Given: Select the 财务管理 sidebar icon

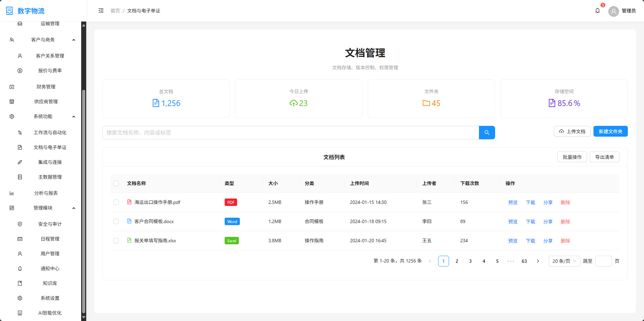Looking at the screenshot, I should pyautogui.click(x=11, y=86).
